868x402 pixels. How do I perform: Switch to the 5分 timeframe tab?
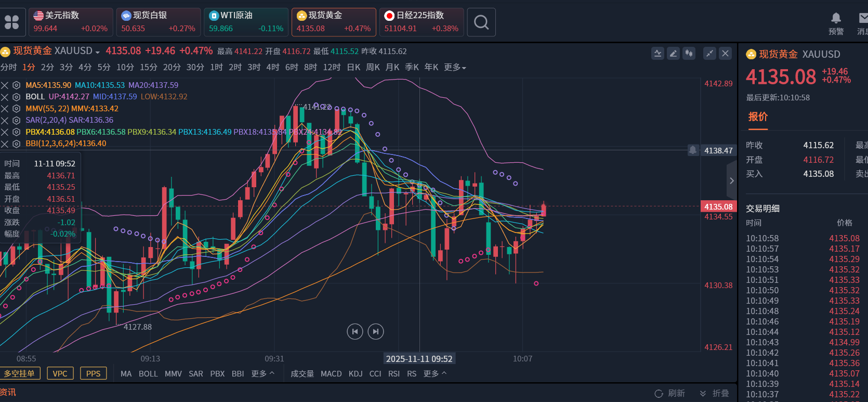pos(104,67)
